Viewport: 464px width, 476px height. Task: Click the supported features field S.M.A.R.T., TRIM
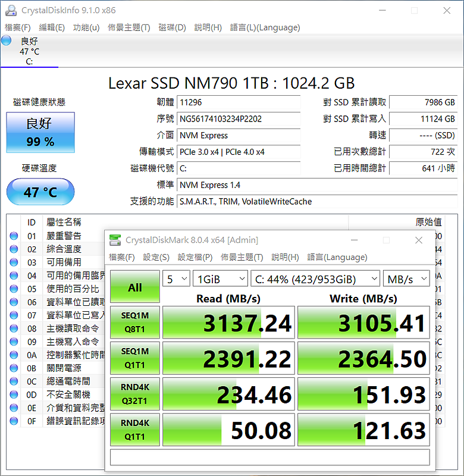(317, 202)
